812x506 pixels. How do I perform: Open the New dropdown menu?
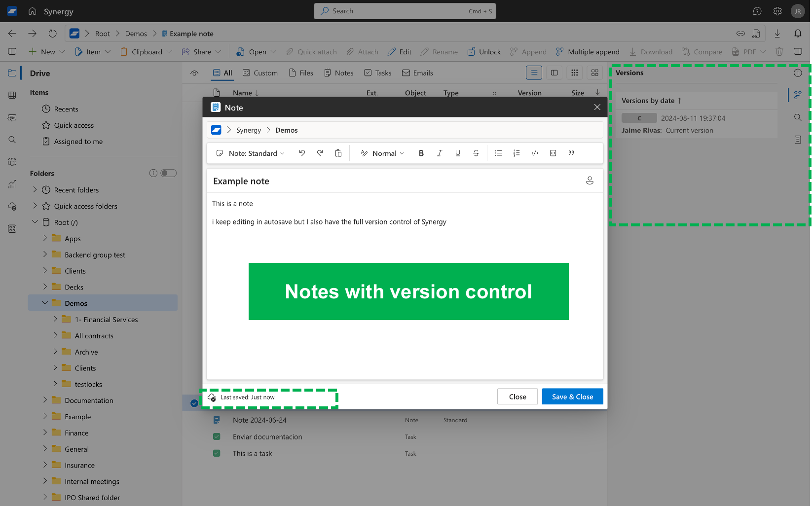click(47, 52)
